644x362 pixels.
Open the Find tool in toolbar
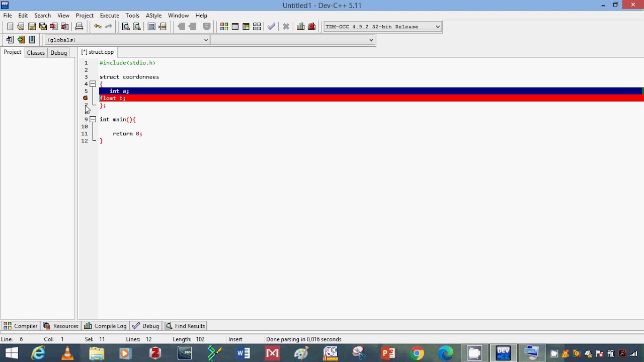(x=126, y=27)
